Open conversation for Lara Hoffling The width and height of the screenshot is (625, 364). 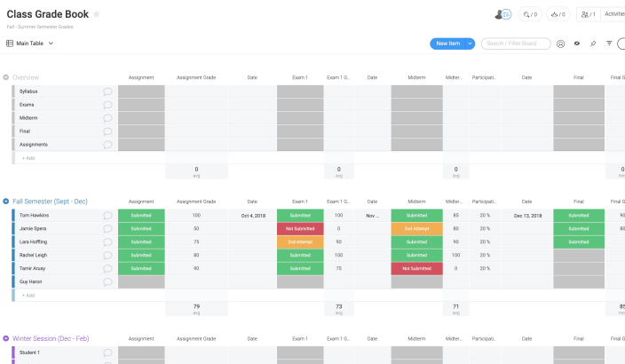[x=107, y=242]
